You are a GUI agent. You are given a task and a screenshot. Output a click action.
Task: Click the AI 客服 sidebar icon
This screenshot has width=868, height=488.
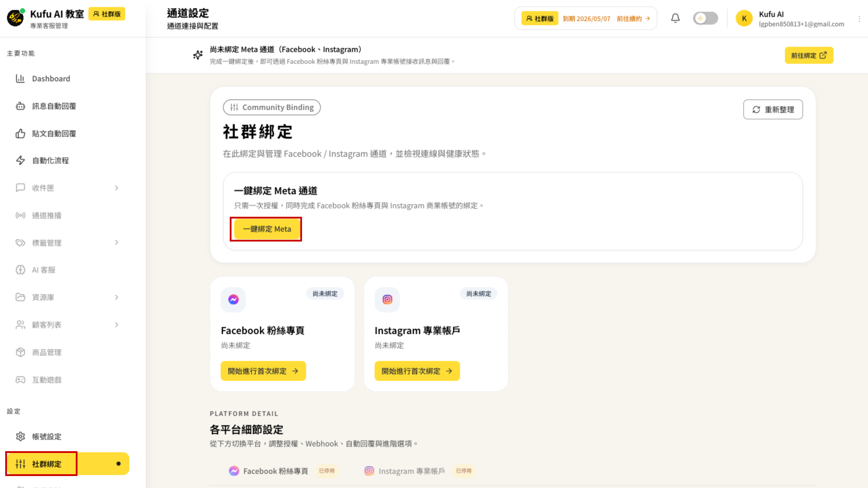tap(20, 270)
